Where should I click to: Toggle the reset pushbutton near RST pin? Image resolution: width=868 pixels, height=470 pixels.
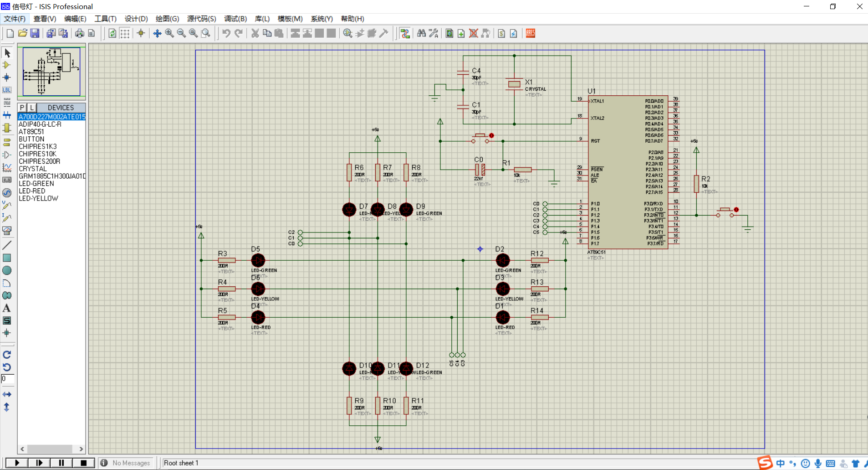[x=491, y=135]
